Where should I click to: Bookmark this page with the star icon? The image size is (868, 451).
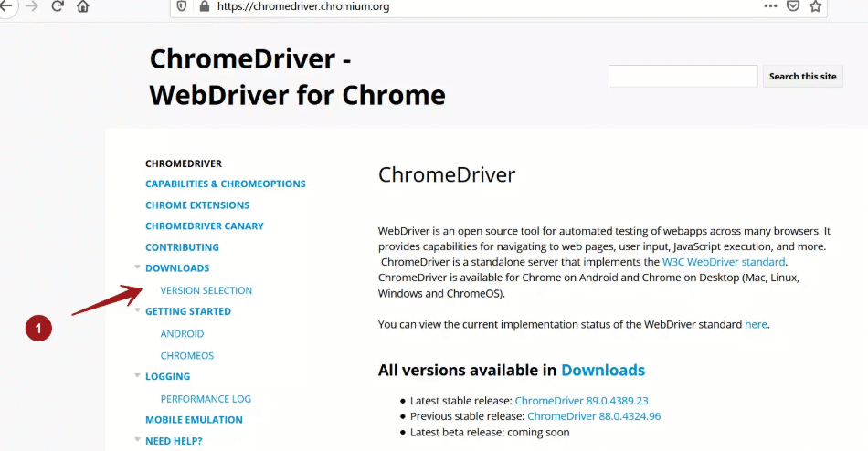[x=815, y=6]
